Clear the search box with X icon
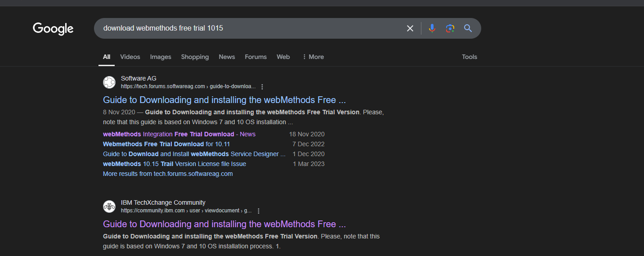644x256 pixels. 410,28
